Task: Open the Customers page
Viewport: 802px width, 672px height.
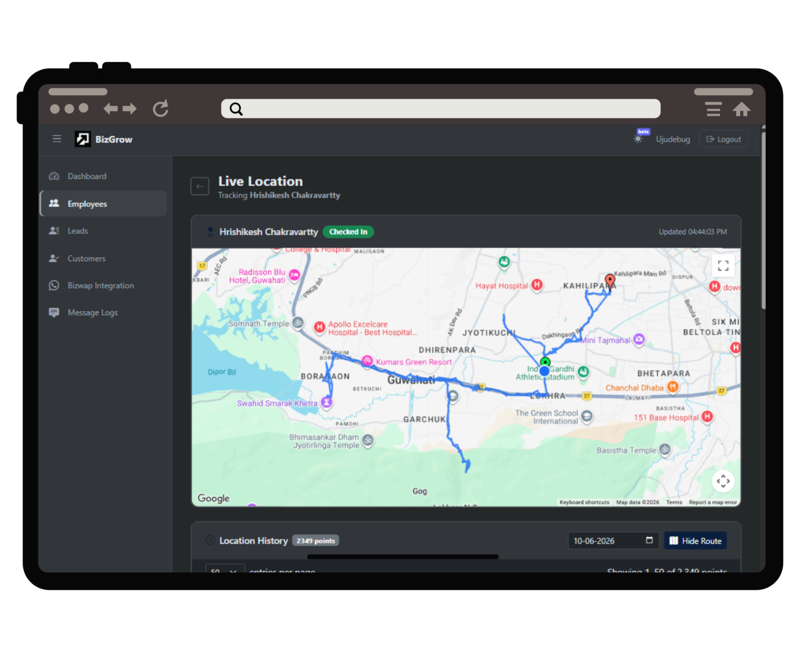Action: coord(104,258)
